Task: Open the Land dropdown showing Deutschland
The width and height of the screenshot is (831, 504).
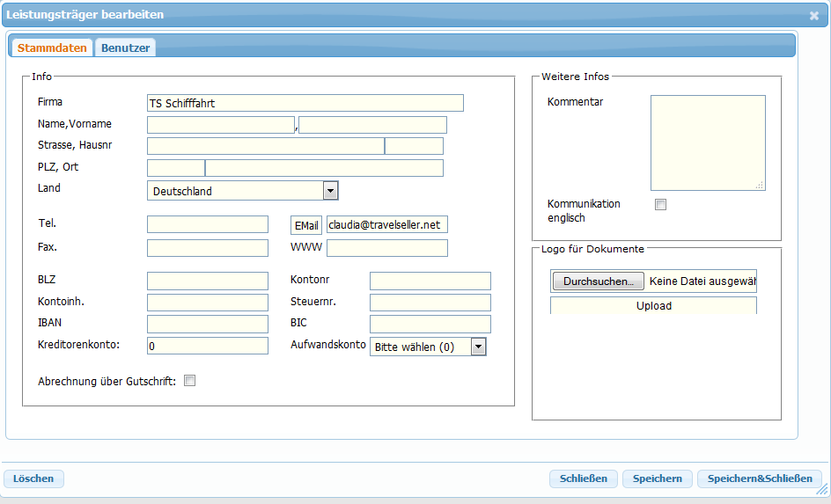Action: [330, 191]
